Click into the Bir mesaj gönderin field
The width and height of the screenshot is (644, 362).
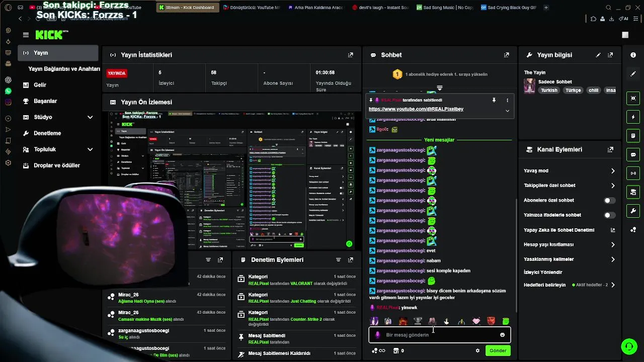point(440,335)
